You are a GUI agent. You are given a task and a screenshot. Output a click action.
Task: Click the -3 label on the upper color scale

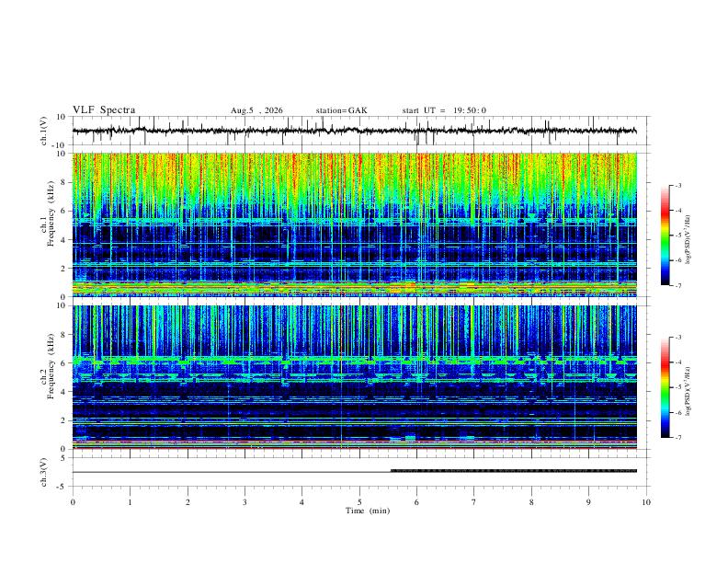click(x=677, y=185)
